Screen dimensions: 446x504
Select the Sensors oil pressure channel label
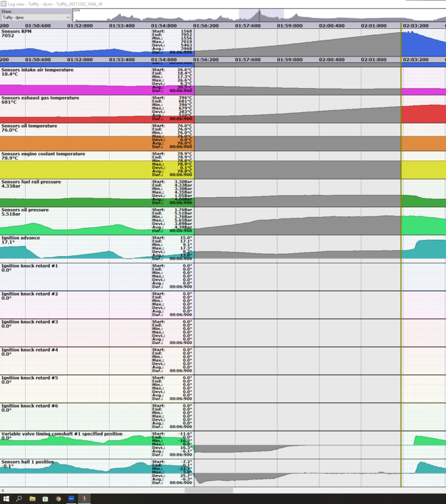point(25,210)
